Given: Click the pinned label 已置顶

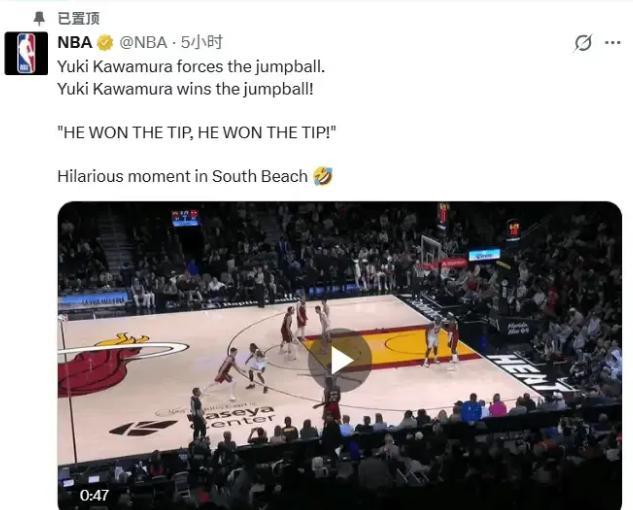Looking at the screenshot, I should pos(78,19).
